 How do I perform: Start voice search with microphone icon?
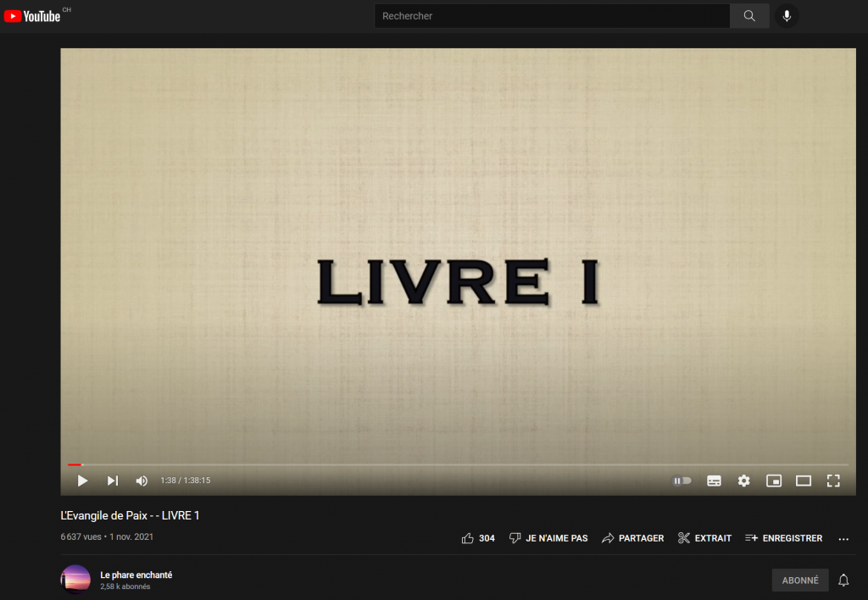pyautogui.click(x=787, y=16)
